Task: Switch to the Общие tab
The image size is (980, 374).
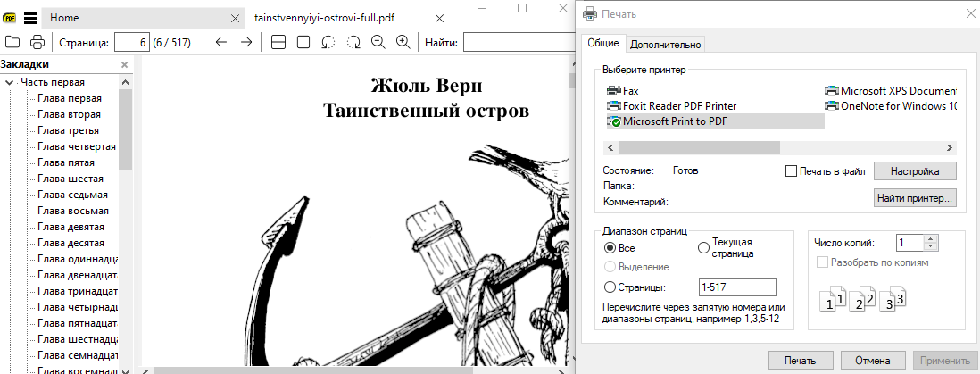Action: coord(603,43)
